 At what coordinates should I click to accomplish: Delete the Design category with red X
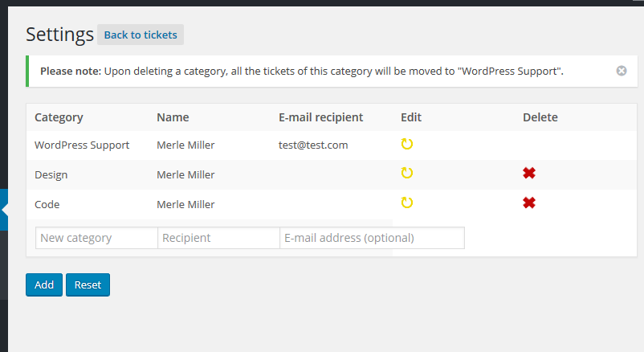pyautogui.click(x=529, y=173)
